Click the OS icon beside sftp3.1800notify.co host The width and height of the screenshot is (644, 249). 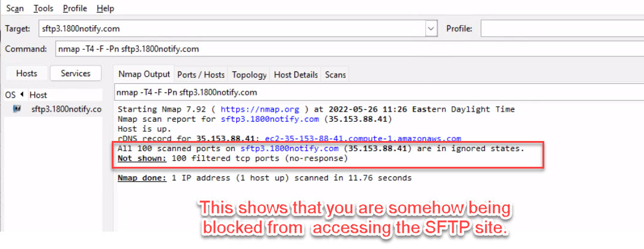click(x=18, y=109)
